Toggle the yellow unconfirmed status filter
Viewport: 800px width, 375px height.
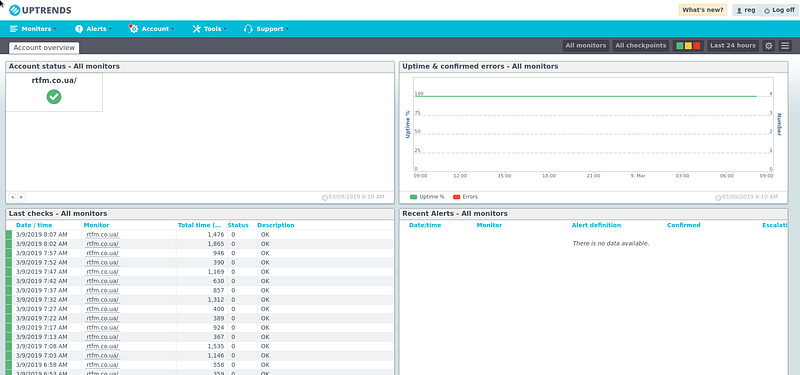click(688, 46)
